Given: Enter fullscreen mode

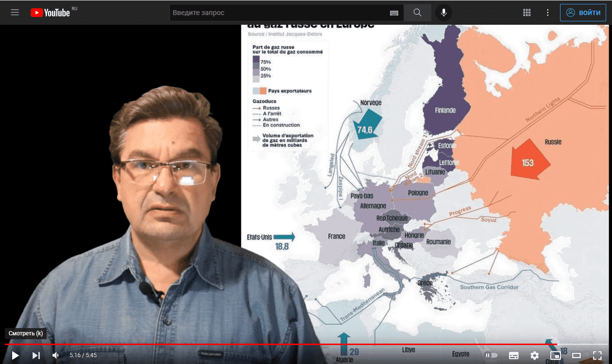Looking at the screenshot, I should click(596, 355).
